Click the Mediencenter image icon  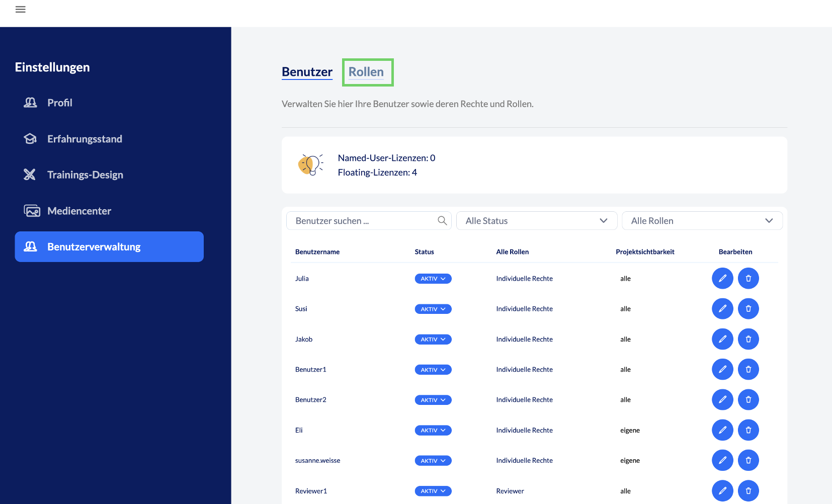(x=32, y=211)
